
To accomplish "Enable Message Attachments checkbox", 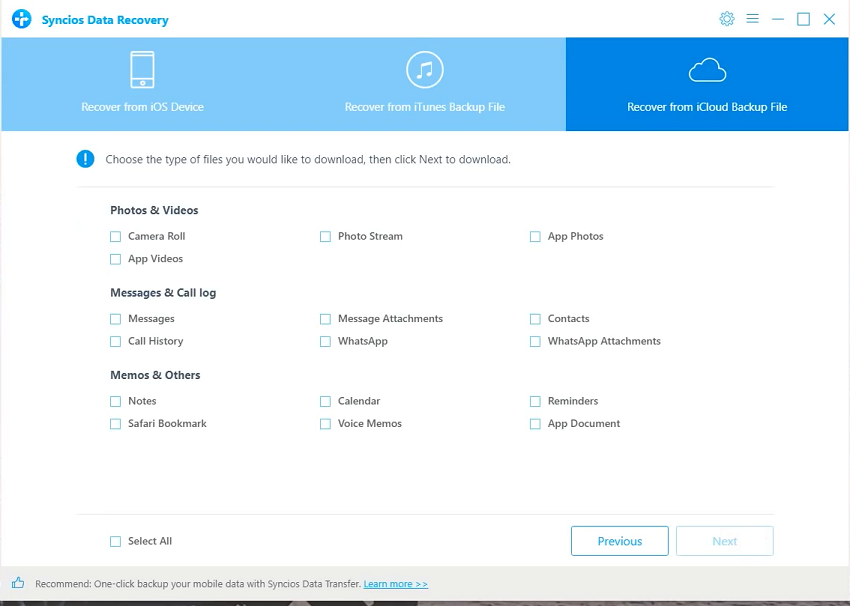I will tap(325, 319).
